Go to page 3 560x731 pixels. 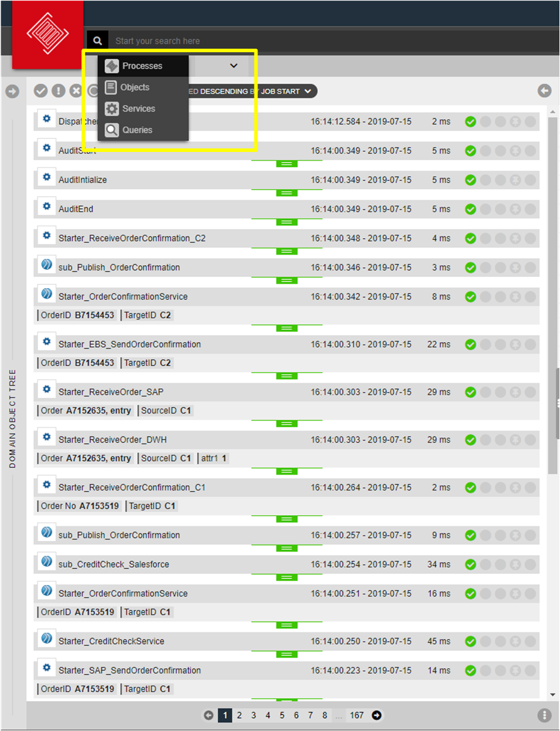coord(253,715)
